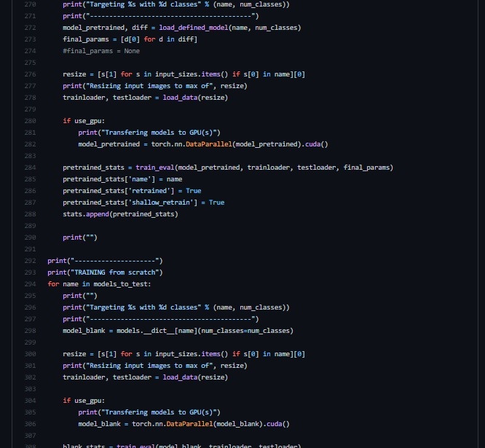The image size is (485, 448).
Task: Select line number 306
Action: click(x=30, y=424)
